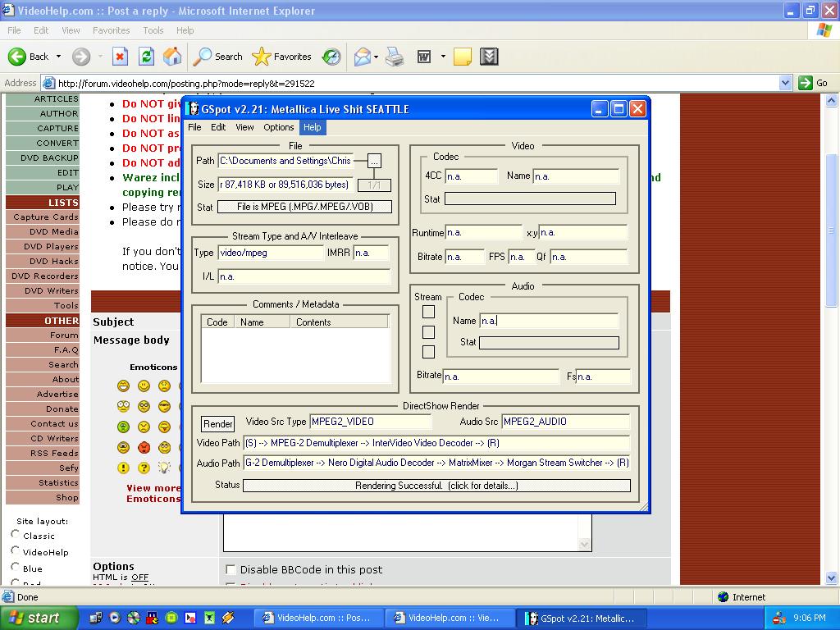This screenshot has width=840, height=630.
Task: Expand the address bar URL dropdown
Action: coord(785,83)
